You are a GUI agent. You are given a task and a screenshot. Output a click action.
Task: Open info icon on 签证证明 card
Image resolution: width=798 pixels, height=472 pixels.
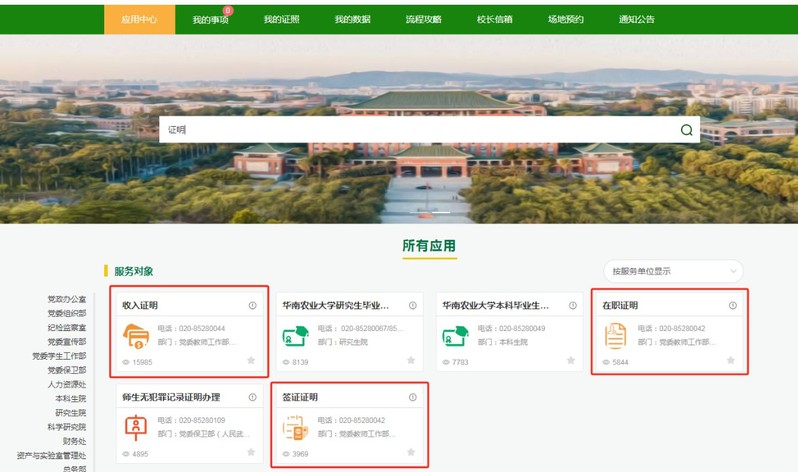click(x=412, y=398)
